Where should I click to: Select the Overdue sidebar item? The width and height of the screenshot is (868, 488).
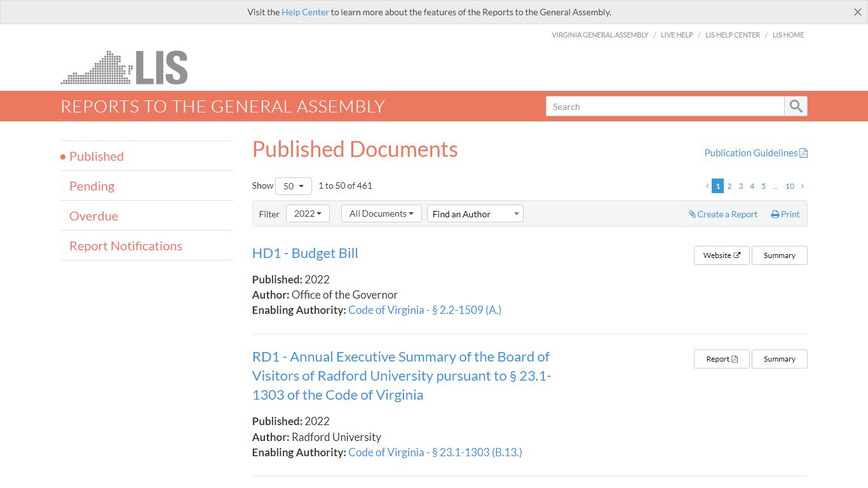pyautogui.click(x=94, y=216)
